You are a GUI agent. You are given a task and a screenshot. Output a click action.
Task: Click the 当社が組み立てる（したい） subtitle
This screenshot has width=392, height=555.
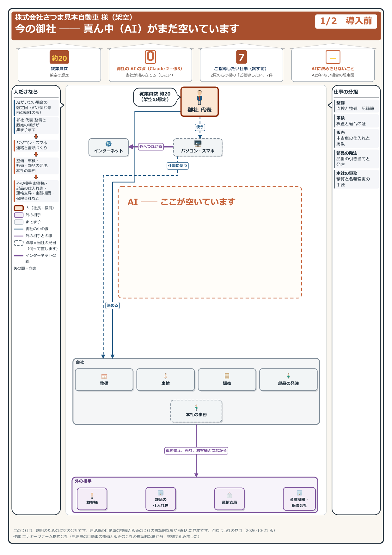150,75
